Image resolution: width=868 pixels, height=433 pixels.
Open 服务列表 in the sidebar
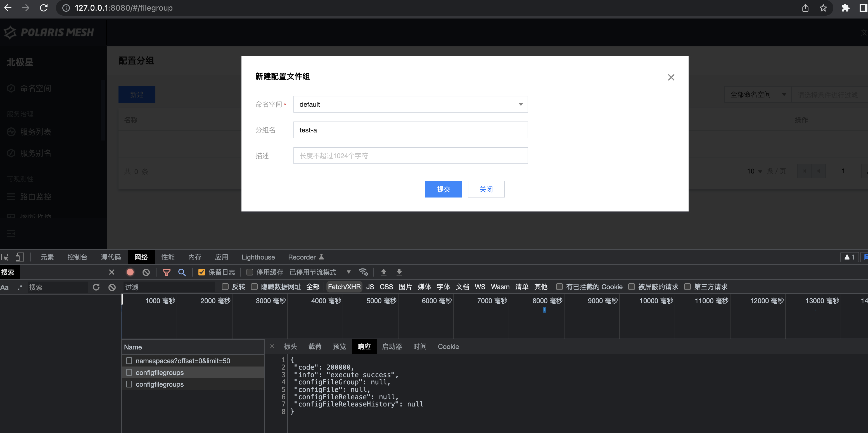35,132
